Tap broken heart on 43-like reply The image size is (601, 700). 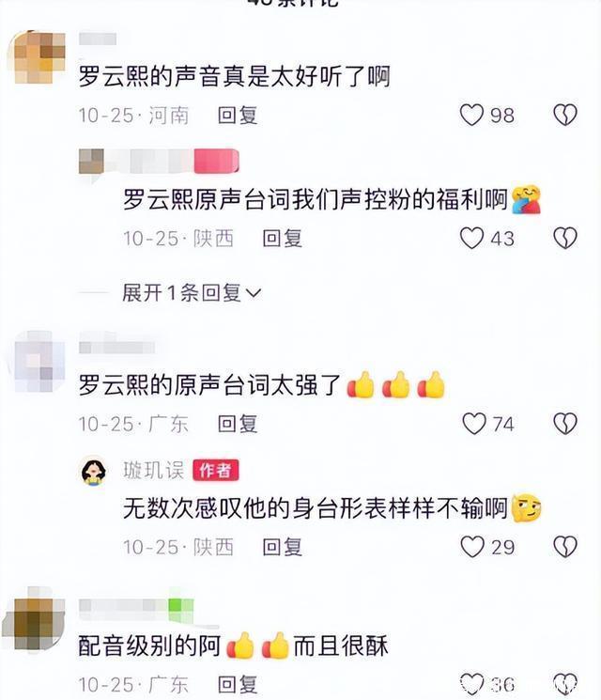point(565,238)
